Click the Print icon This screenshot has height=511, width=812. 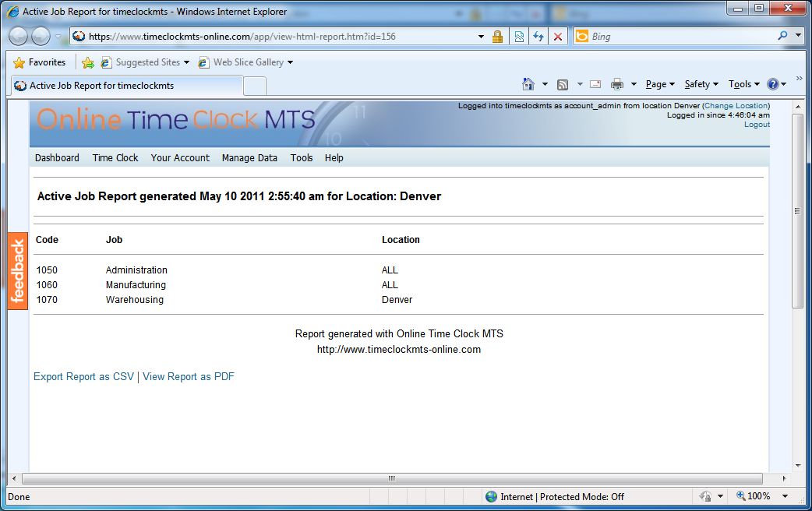[616, 84]
